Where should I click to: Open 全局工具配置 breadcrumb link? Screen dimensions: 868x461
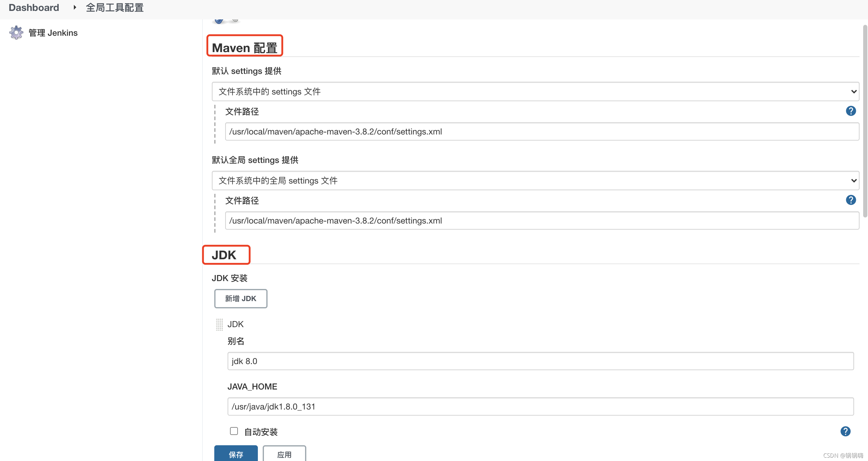[115, 7]
